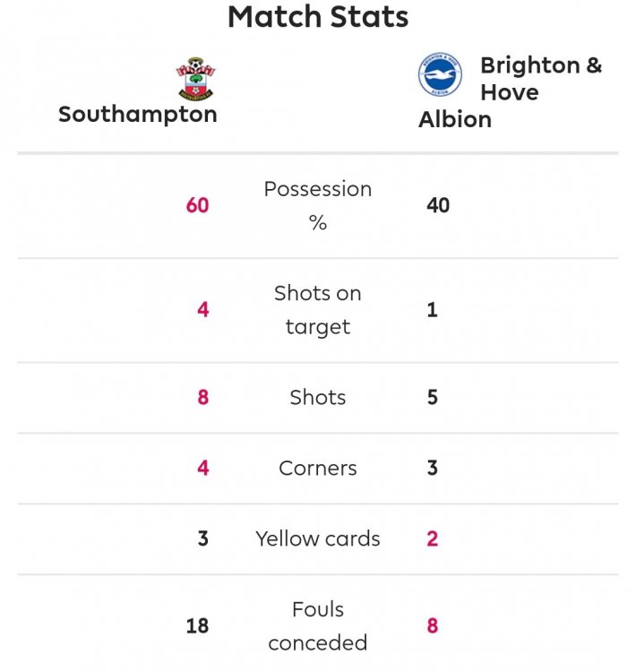The height and width of the screenshot is (672, 636).
Task: Click the Possession % label
Action: click(318, 206)
